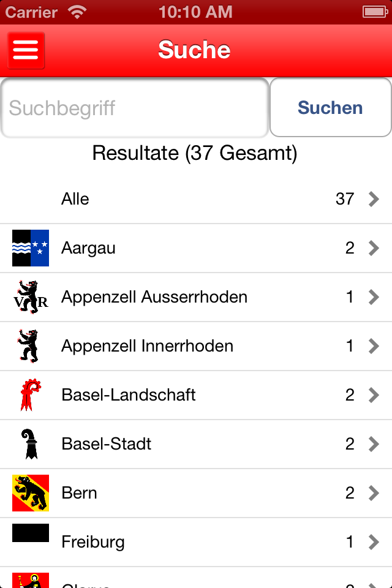Viewport: 392px width, 588px height.
Task: Open the Appenzell Ausserrhoden results entry
Action: (184, 296)
